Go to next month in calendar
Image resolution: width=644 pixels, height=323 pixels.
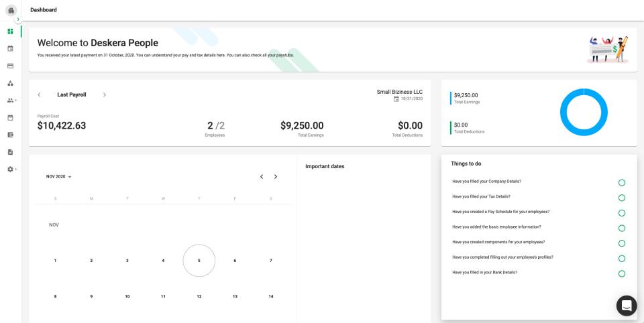tap(276, 177)
